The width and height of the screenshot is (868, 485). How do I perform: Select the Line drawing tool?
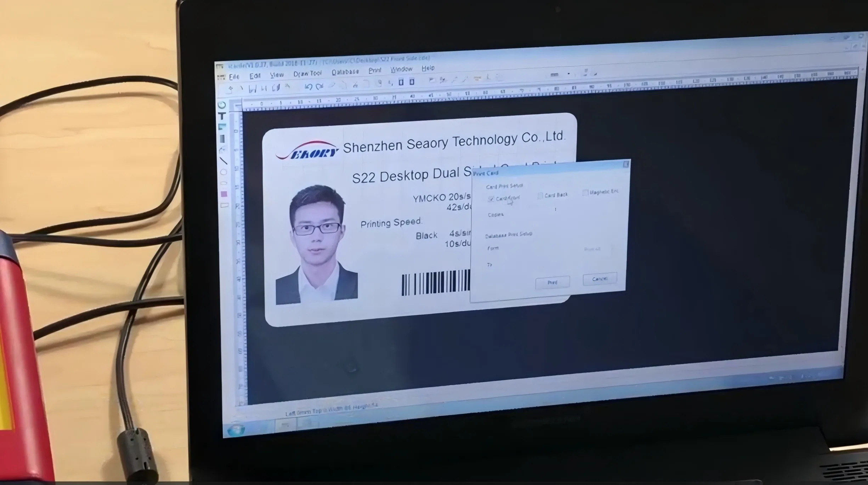(x=223, y=161)
